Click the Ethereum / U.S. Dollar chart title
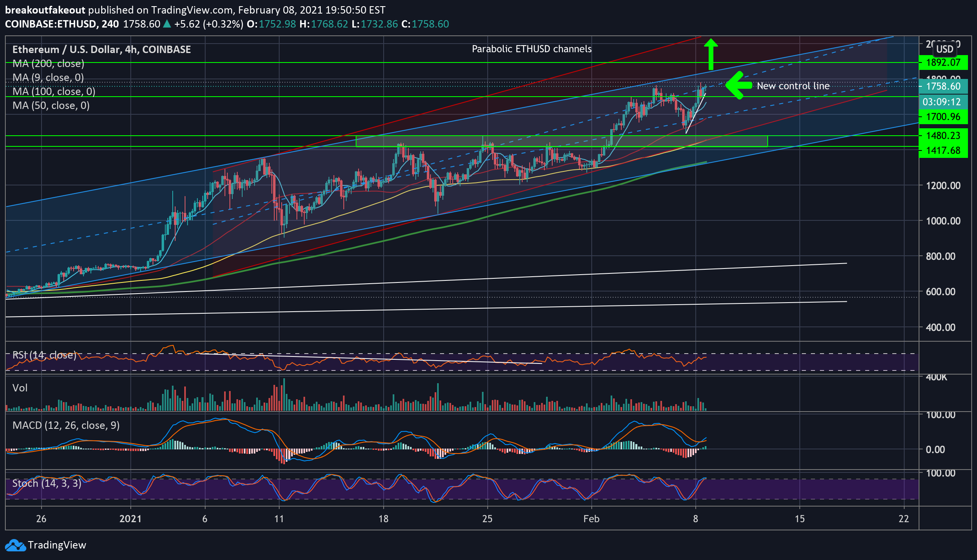This screenshot has width=977, height=560. pos(102,50)
